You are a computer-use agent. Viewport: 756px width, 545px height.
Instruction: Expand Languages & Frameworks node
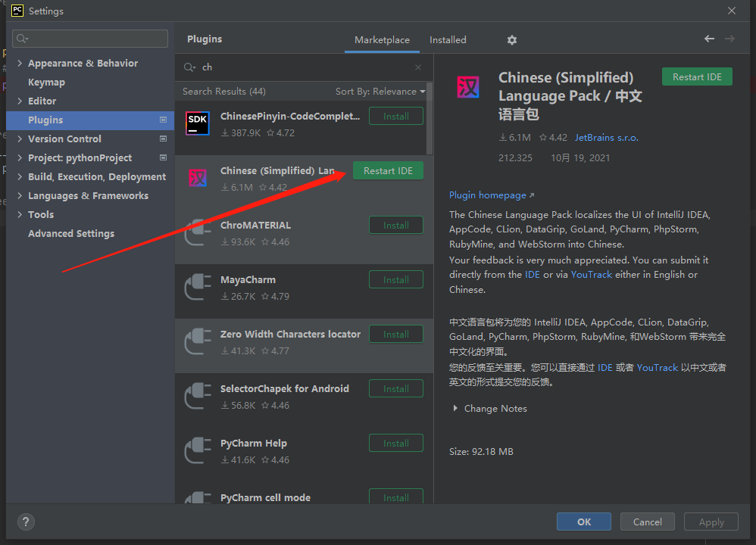(x=20, y=195)
